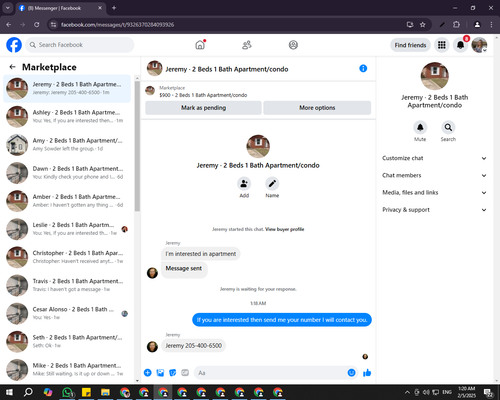Open large Jeremy listing thumbnail in right panel
The height and width of the screenshot is (400, 500).
(x=434, y=76)
